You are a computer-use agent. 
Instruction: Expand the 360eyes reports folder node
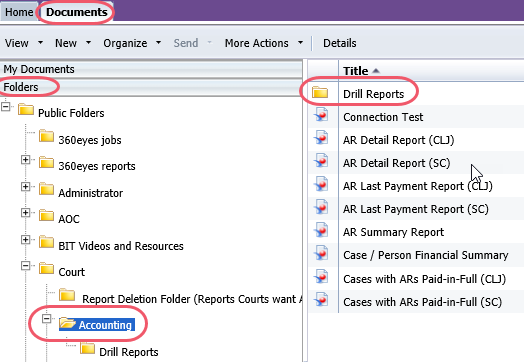[25, 160]
